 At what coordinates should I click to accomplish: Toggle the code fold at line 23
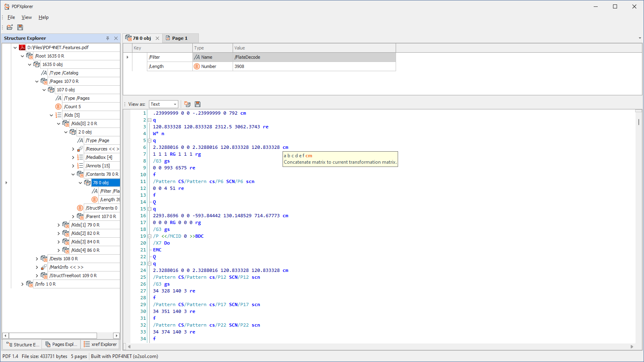[149, 263]
